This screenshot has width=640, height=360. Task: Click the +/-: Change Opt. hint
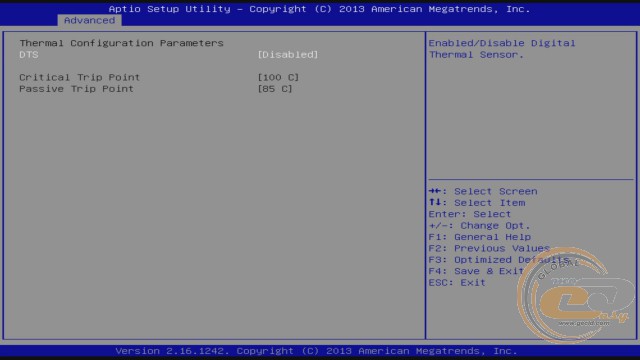pos(479,226)
